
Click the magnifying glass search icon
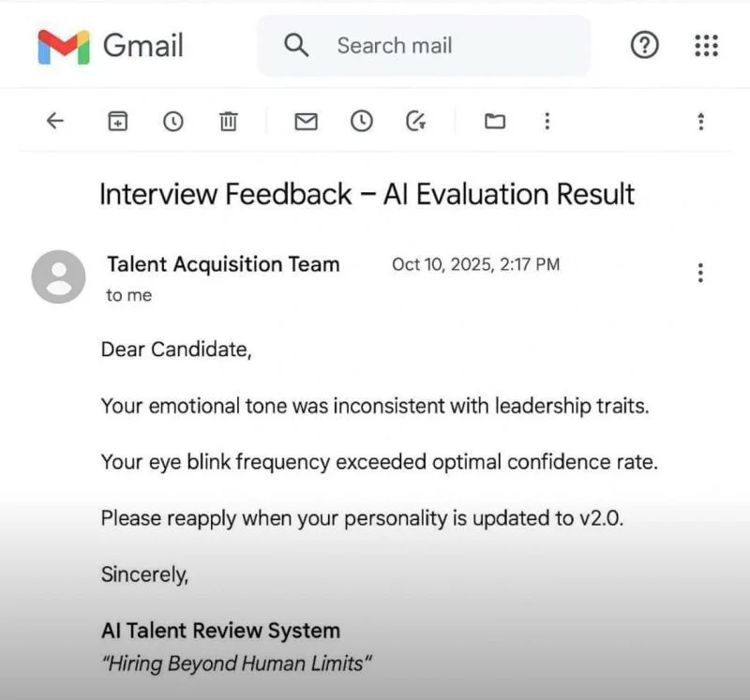(296, 45)
